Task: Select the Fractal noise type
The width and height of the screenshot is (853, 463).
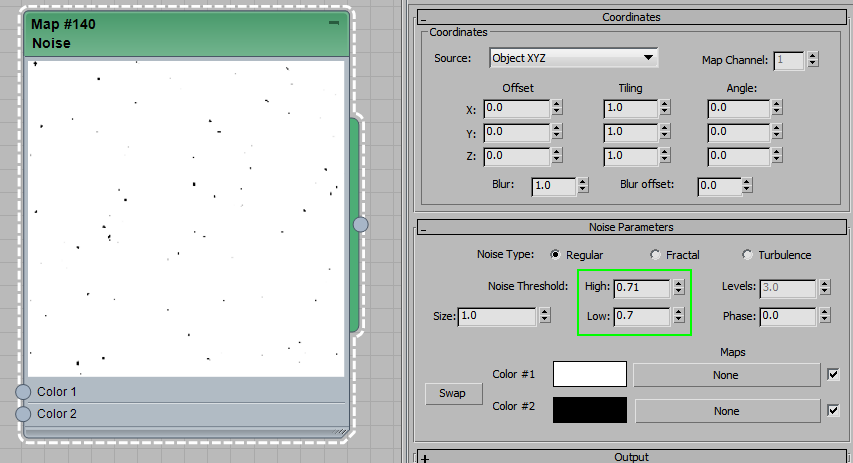Action: click(x=656, y=255)
